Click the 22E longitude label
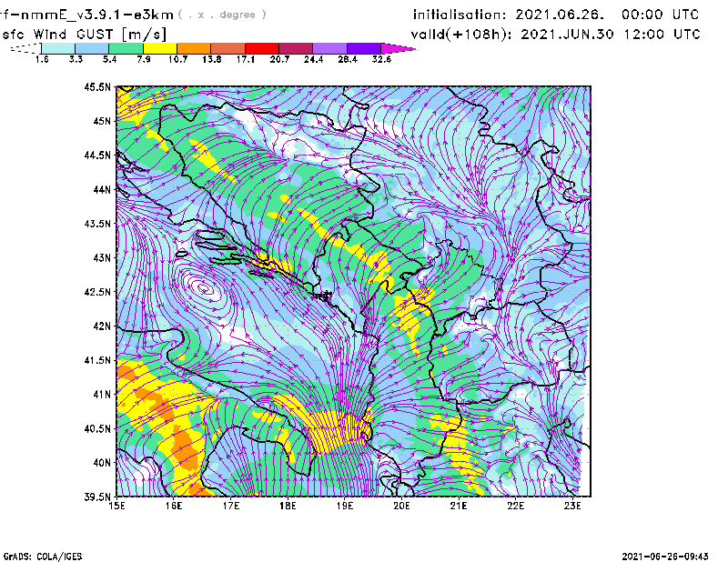Screen dimensions: 728x562 [x=515, y=506]
